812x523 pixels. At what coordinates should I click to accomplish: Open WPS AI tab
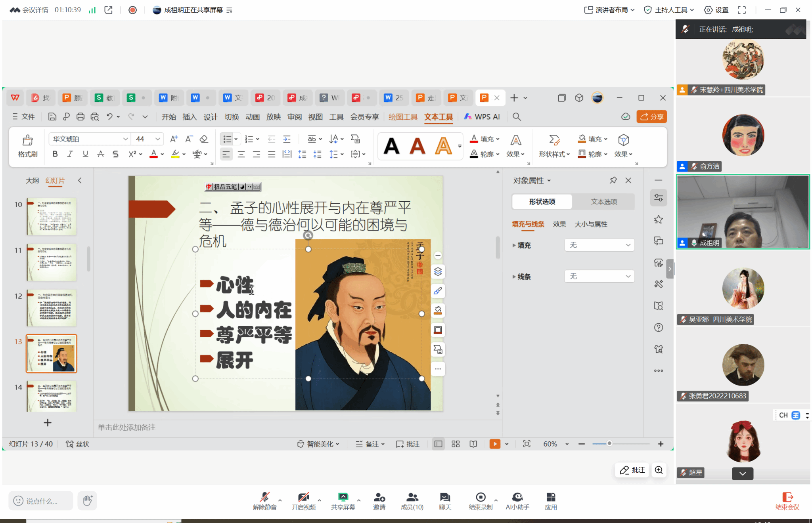pyautogui.click(x=482, y=117)
